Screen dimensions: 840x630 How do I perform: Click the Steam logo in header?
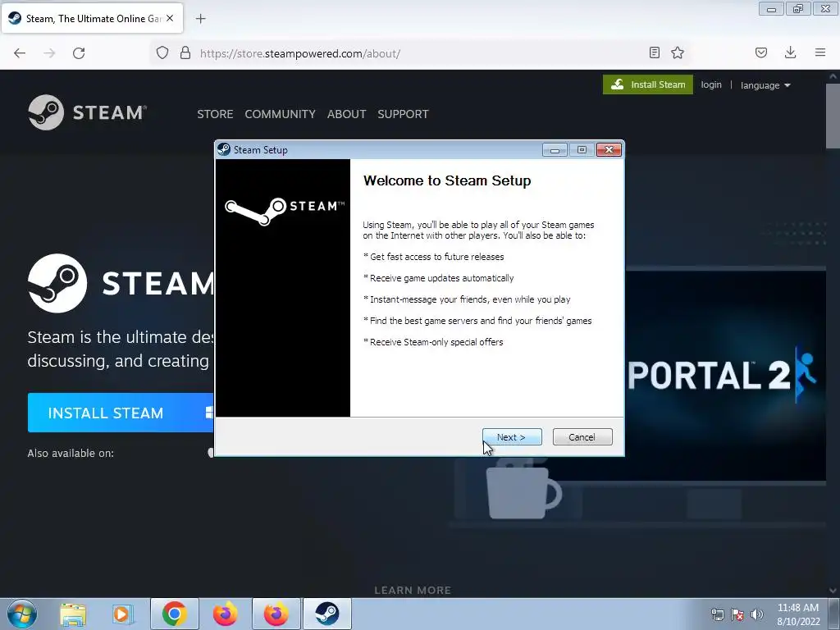click(x=87, y=112)
